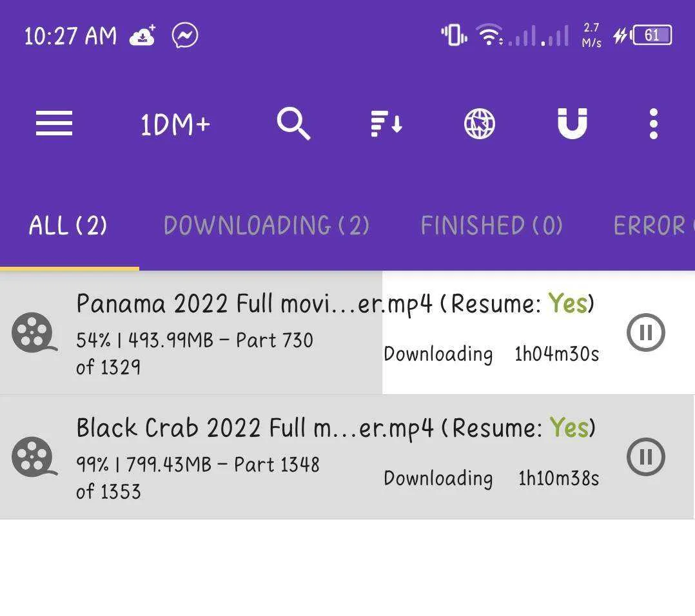695x616 pixels.
Task: Pause the Black Crab 2022 download
Action: 646,457
